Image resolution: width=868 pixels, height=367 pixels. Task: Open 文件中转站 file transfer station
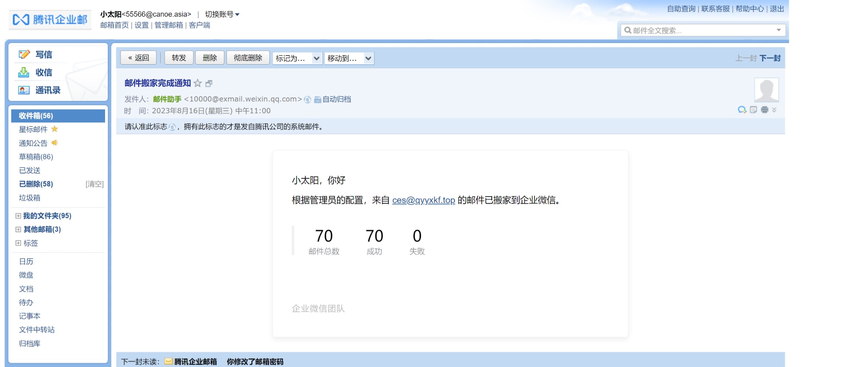point(37,330)
